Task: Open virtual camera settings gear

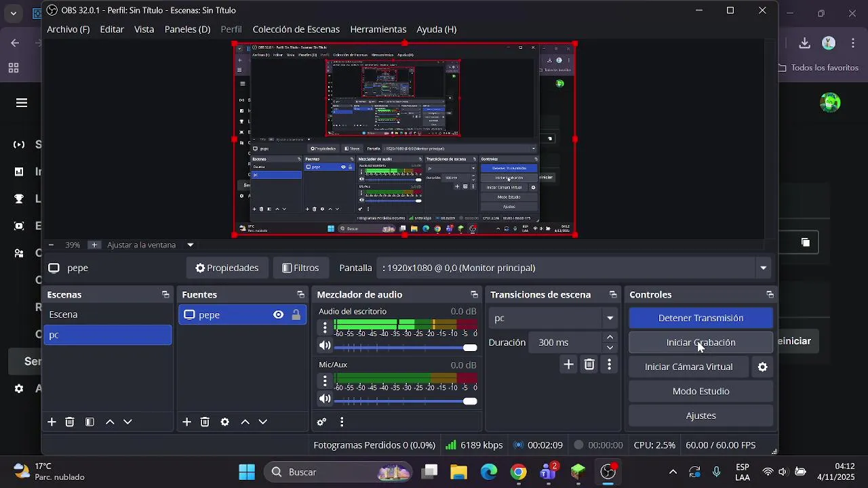Action: 763,367
